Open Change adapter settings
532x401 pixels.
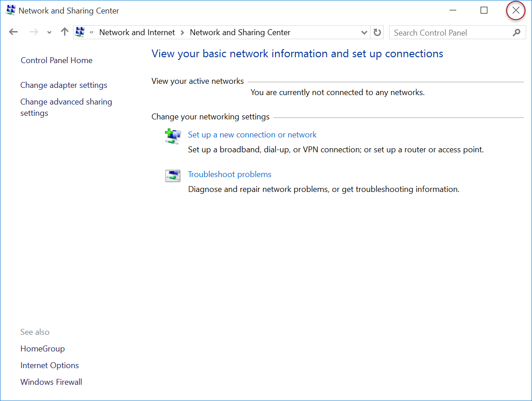[64, 85]
